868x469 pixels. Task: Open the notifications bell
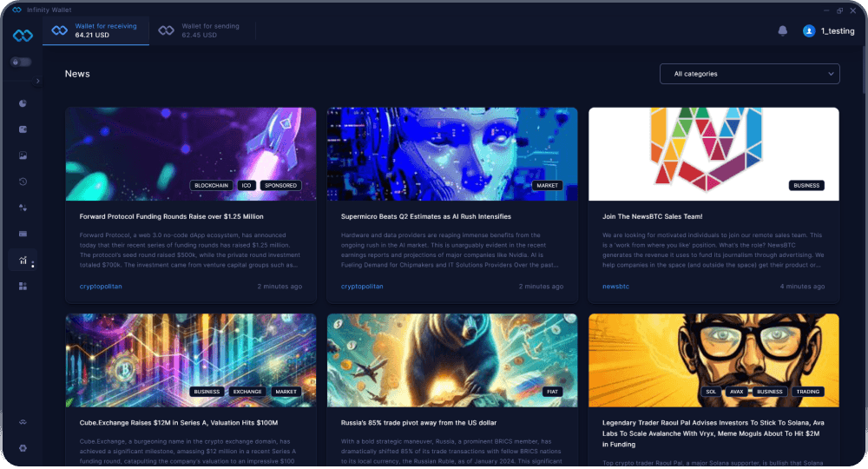pyautogui.click(x=782, y=31)
